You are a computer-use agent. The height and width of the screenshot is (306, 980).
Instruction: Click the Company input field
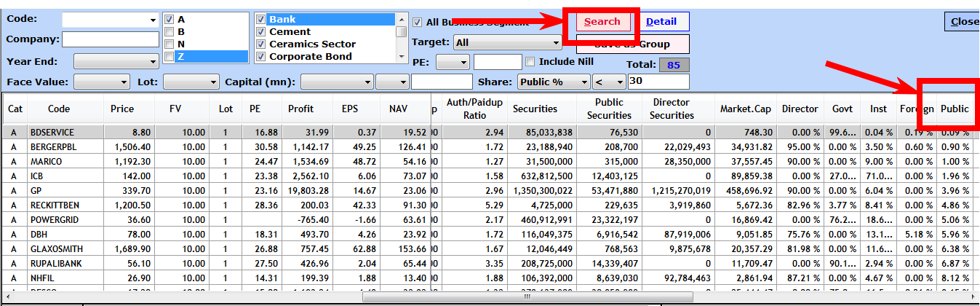click(x=111, y=39)
